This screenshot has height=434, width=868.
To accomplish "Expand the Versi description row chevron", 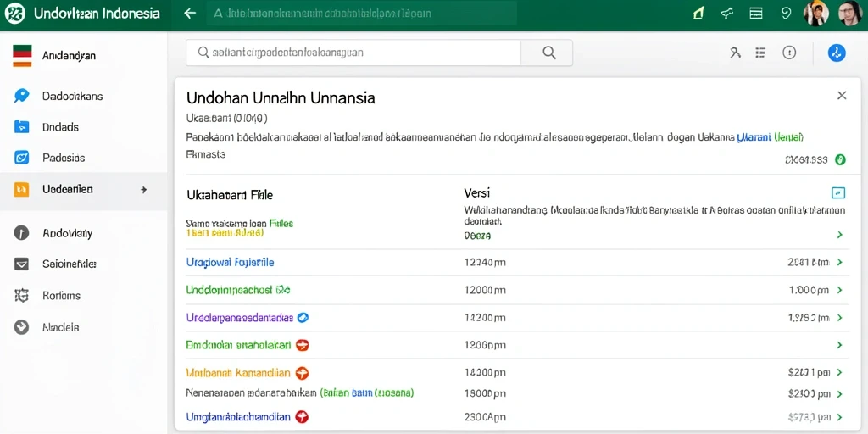I will [x=840, y=235].
